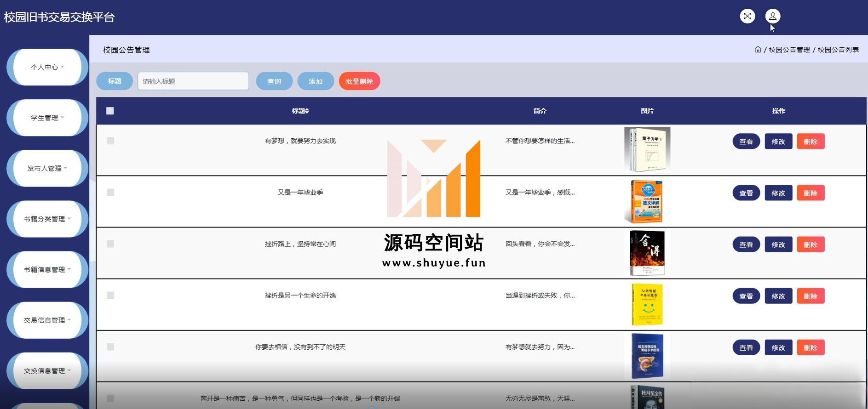View the 你要去相信 announcement
Screen dimensions: 868x409
746,347
